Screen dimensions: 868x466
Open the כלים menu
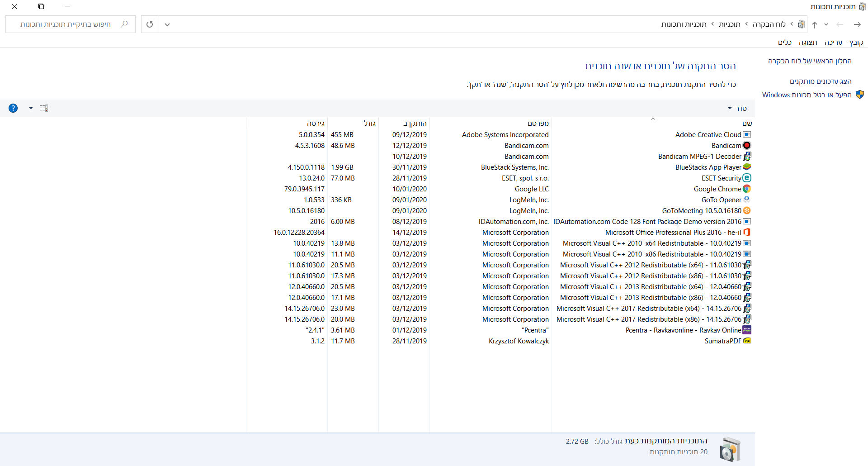point(785,43)
